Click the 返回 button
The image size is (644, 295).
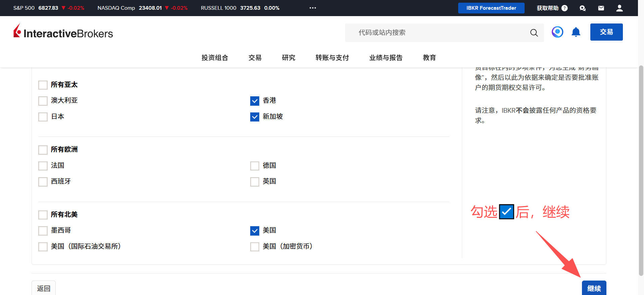point(44,288)
